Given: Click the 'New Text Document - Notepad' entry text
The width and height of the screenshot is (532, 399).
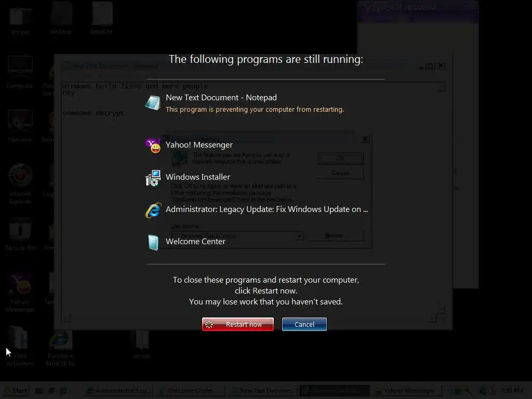Looking at the screenshot, I should click(221, 98).
